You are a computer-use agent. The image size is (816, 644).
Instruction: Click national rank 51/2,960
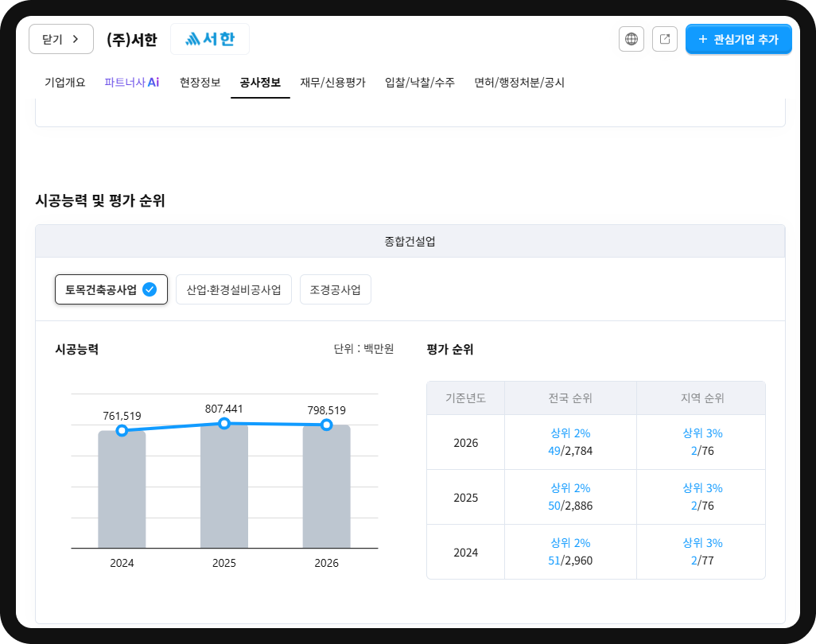coord(570,561)
